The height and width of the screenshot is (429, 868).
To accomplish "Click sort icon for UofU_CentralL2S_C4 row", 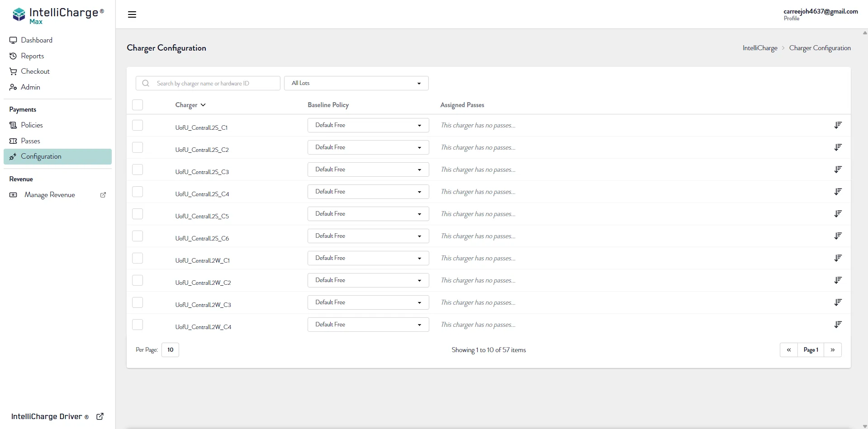I will pos(838,192).
